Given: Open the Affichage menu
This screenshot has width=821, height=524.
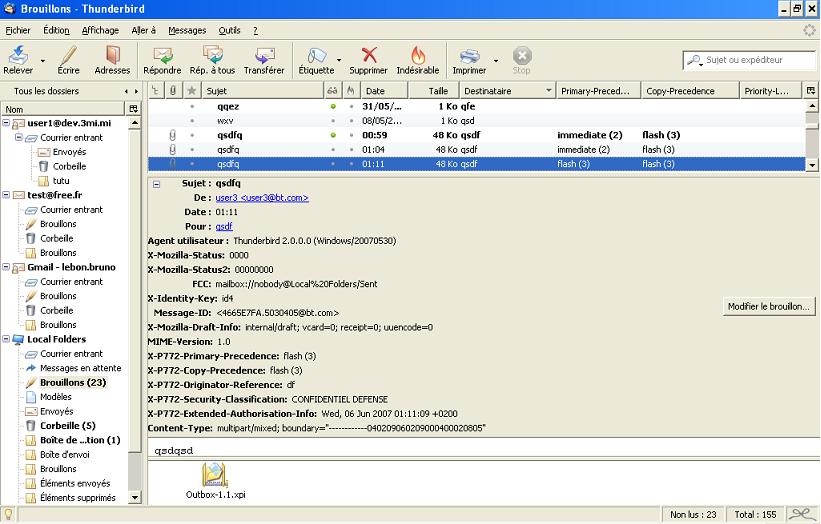Looking at the screenshot, I should 100,31.
